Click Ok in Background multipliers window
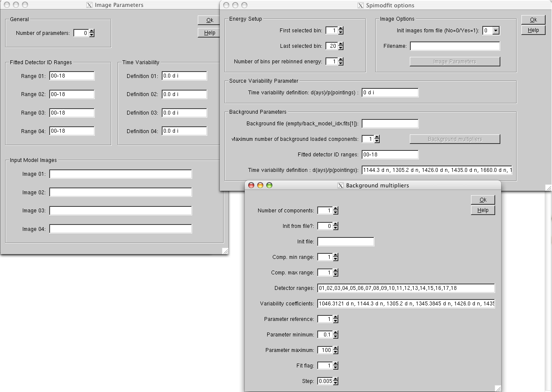This screenshot has height=392, width=552. click(483, 200)
